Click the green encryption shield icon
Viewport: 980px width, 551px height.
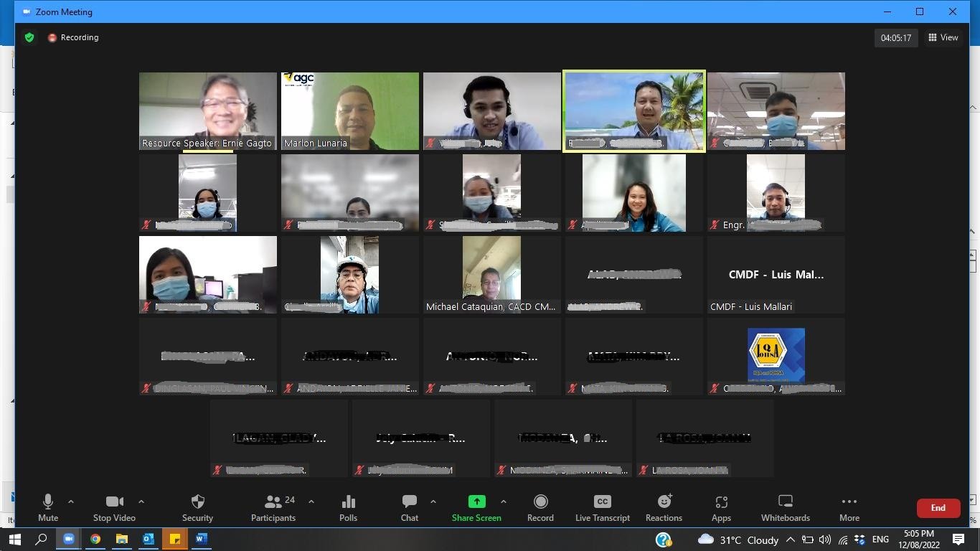click(x=29, y=37)
